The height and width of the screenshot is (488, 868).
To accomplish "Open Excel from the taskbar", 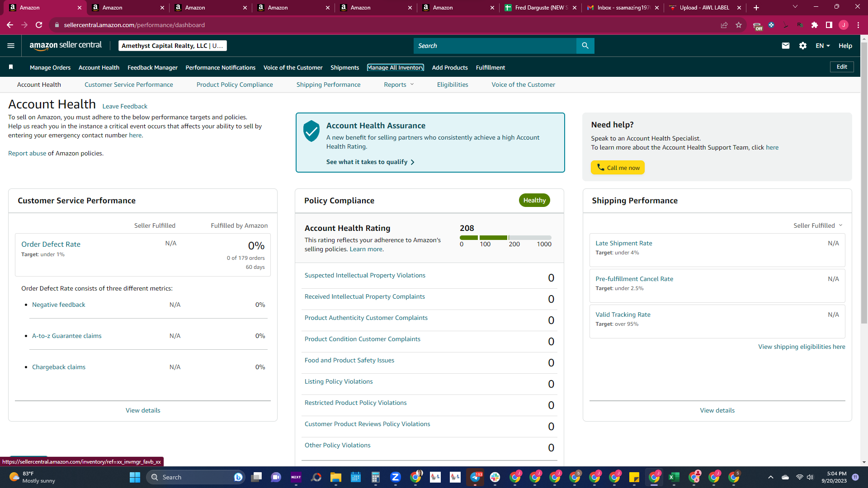I will coord(674,477).
